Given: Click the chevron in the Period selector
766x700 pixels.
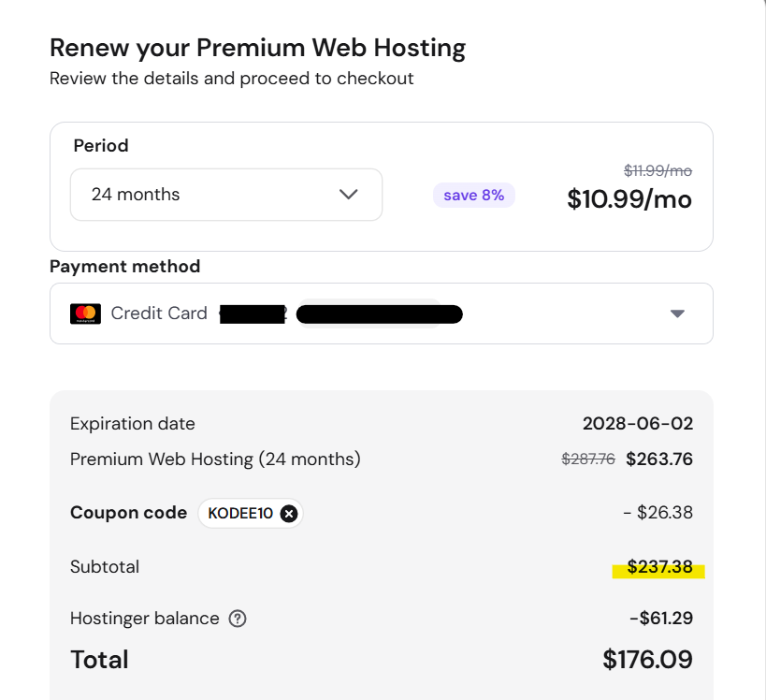Looking at the screenshot, I should (x=348, y=195).
